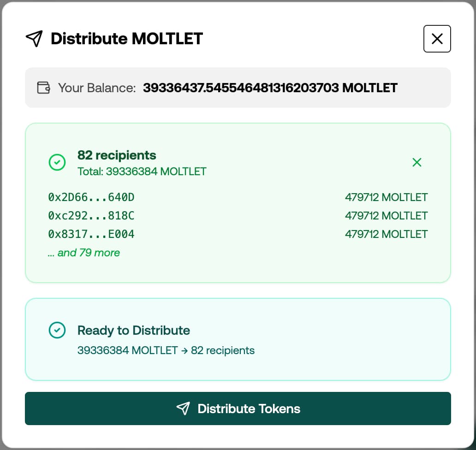The width and height of the screenshot is (476, 450).
Task: Click the 479712 MOLTLET amount for 0x8317...E004
Action: [386, 234]
